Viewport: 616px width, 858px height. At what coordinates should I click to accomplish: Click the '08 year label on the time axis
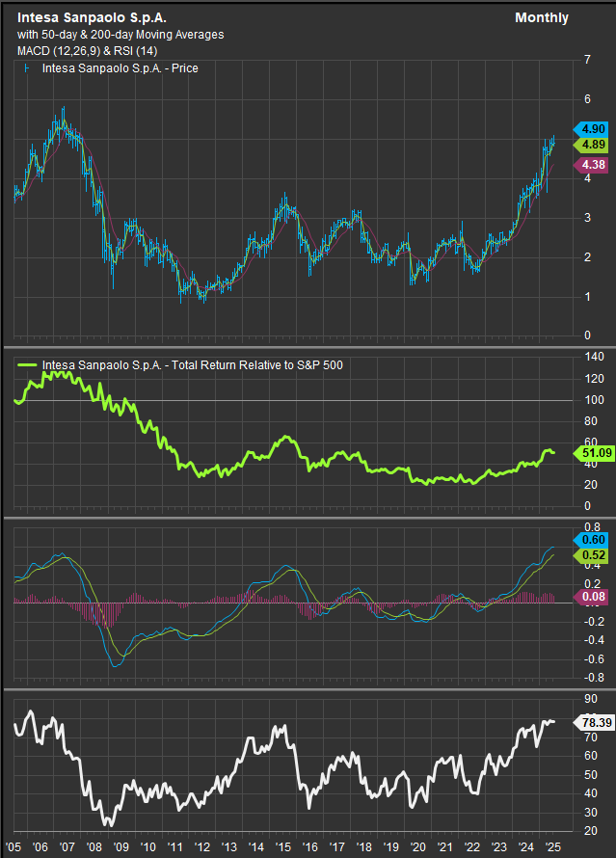click(x=94, y=847)
